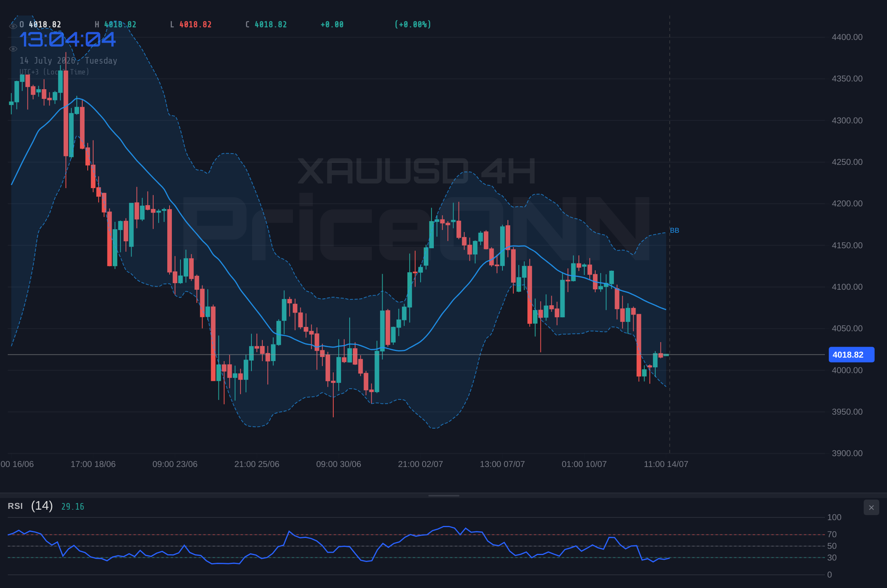This screenshot has width=887, height=588.
Task: Click the 01:00 10/07 time axis label
Action: pyautogui.click(x=584, y=464)
